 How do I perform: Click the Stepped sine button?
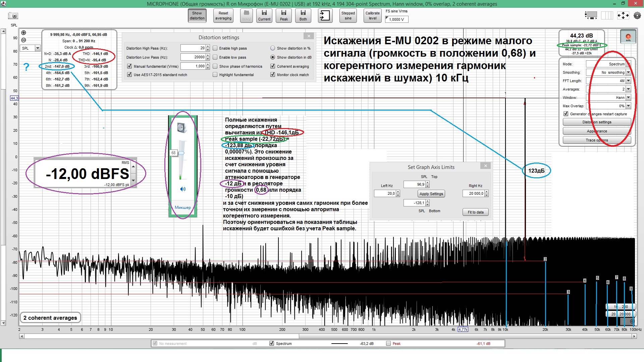click(348, 15)
